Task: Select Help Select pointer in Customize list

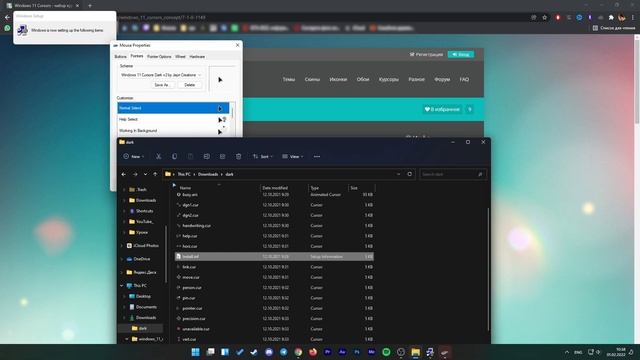Action: (x=173, y=119)
